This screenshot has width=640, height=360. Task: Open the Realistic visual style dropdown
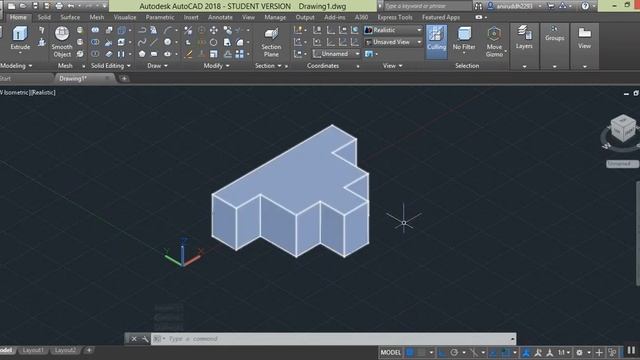pyautogui.click(x=393, y=30)
